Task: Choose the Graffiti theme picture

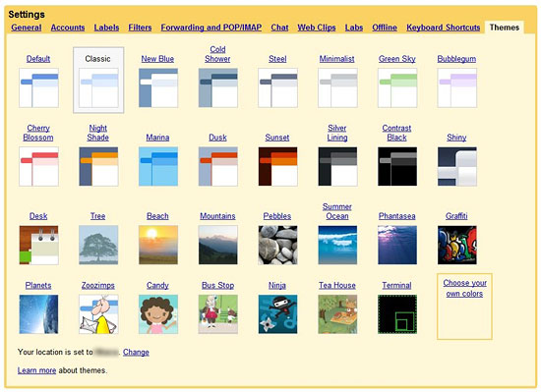Action: [x=457, y=245]
